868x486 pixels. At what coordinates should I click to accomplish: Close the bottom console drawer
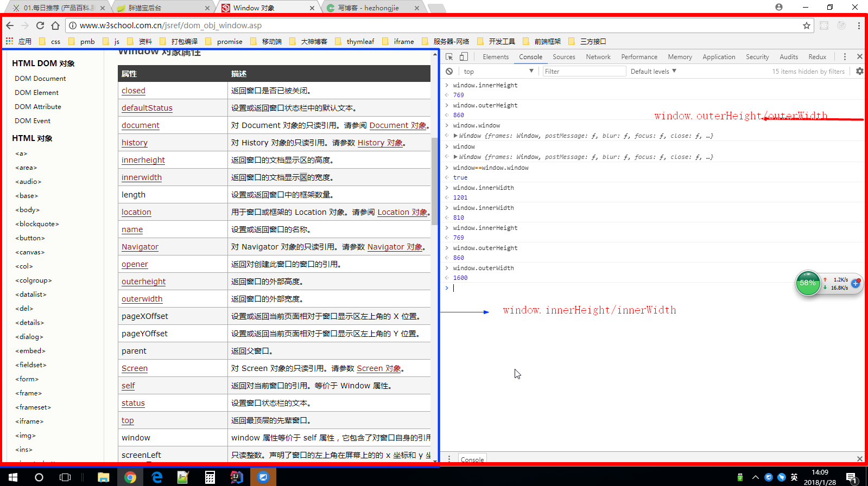tap(860, 459)
